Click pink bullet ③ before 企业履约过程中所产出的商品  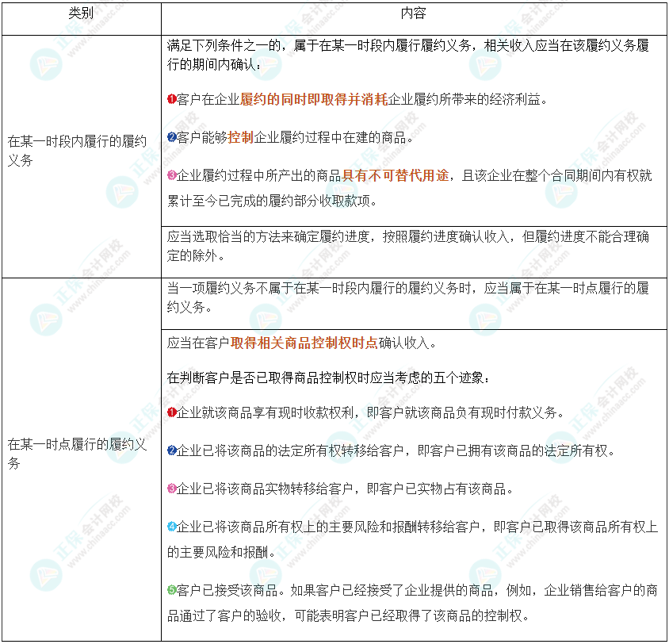point(171,176)
